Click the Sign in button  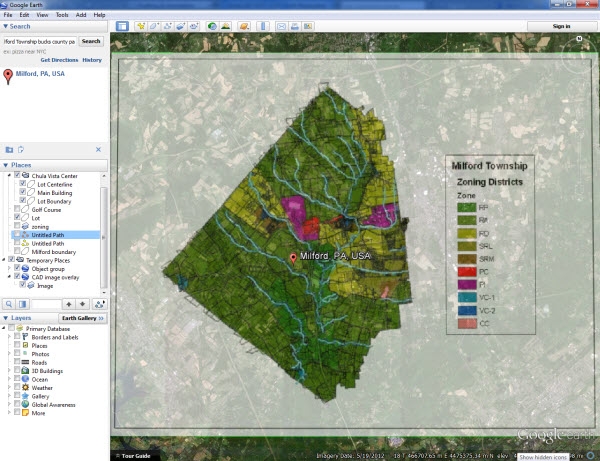(x=561, y=26)
